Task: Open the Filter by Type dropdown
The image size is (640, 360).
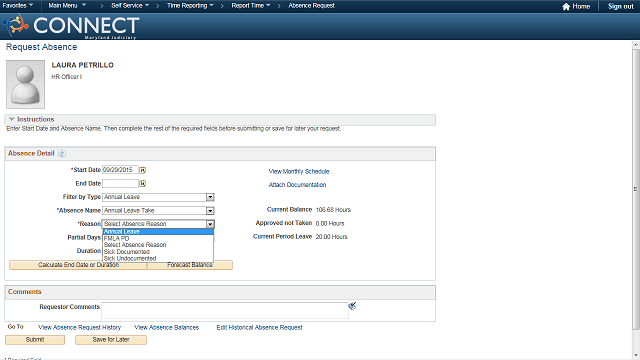Action: tap(210, 197)
